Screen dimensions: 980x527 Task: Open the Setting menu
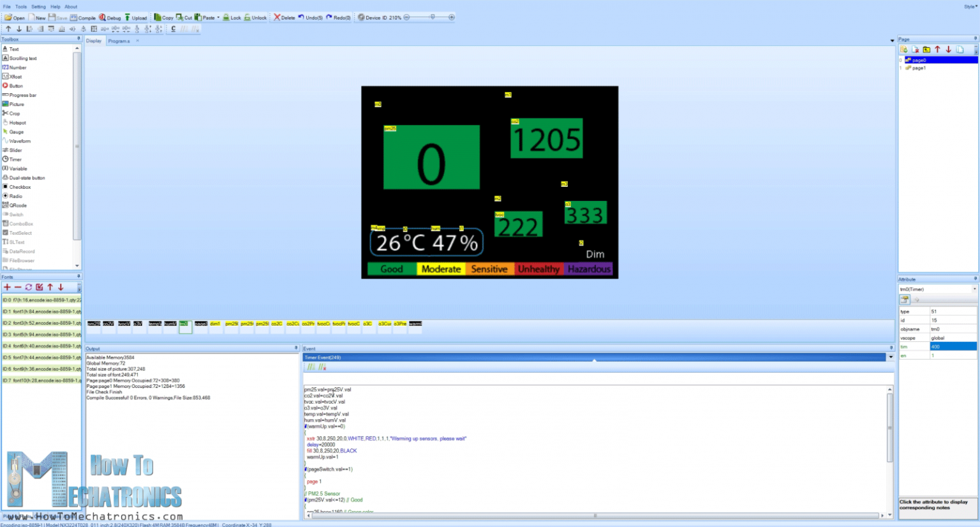[x=38, y=6]
